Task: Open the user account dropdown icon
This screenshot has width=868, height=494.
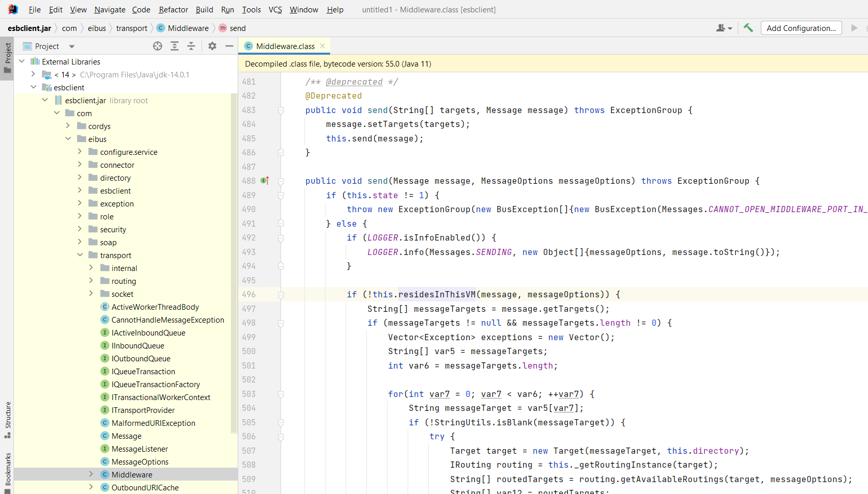Action: pos(724,28)
